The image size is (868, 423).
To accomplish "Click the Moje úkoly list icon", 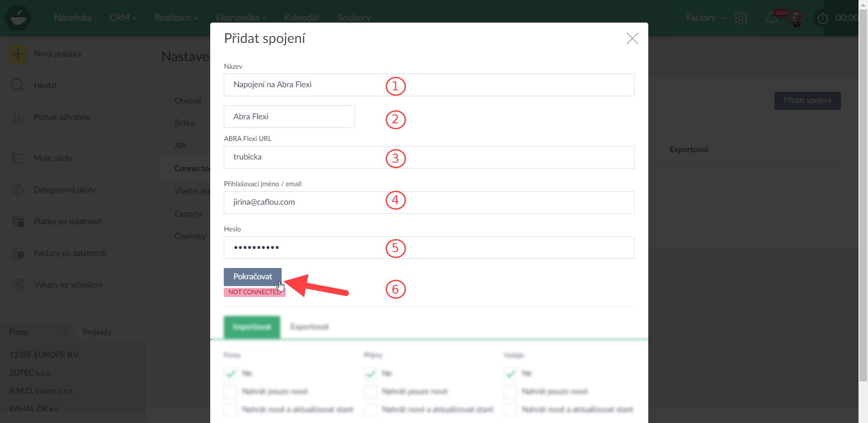I will coord(18,158).
